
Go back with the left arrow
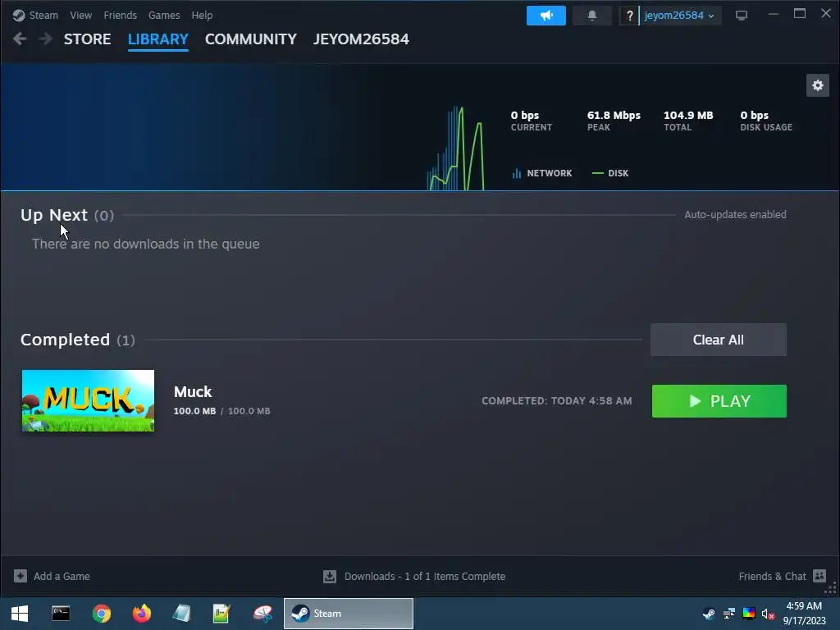(20, 39)
